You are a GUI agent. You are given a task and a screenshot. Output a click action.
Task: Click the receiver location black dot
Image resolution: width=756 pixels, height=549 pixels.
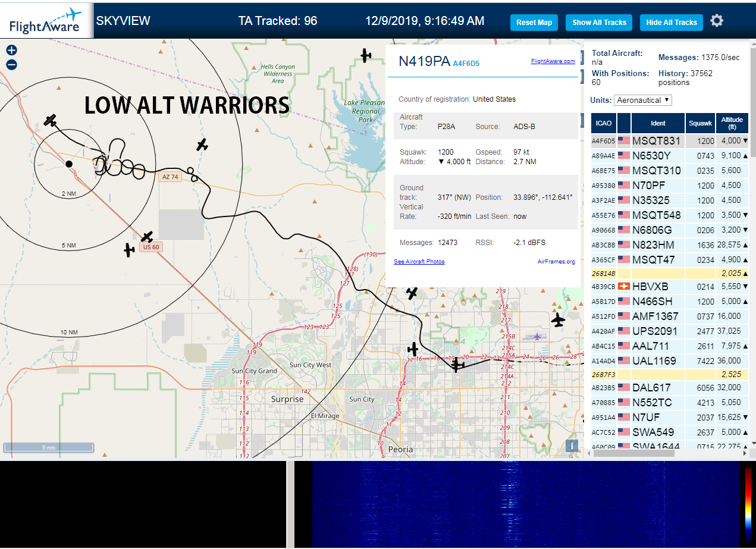click(69, 164)
